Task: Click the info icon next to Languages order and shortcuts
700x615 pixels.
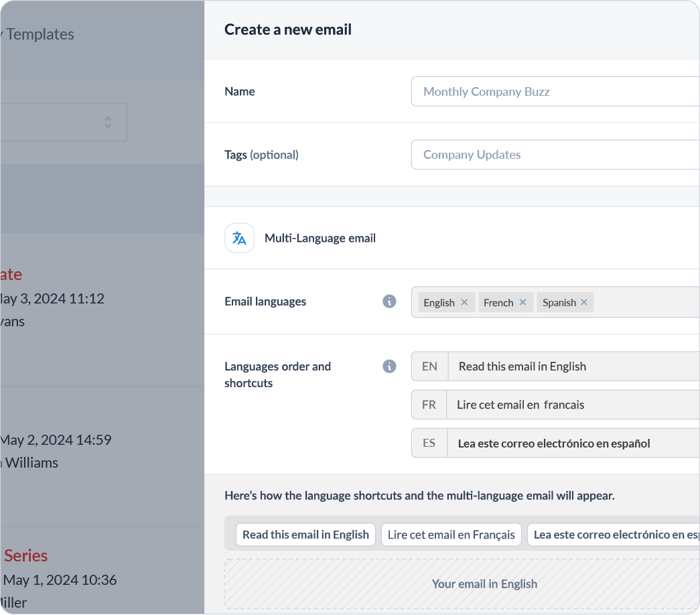Action: 389,366
